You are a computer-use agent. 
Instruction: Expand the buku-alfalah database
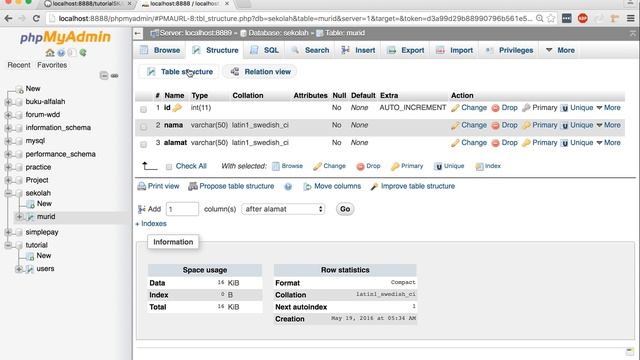click(8, 102)
